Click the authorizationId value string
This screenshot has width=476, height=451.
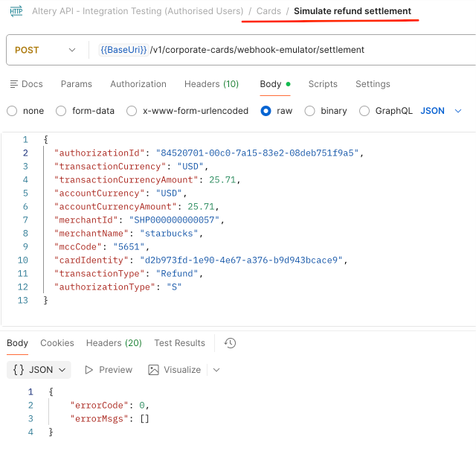[x=257, y=153]
